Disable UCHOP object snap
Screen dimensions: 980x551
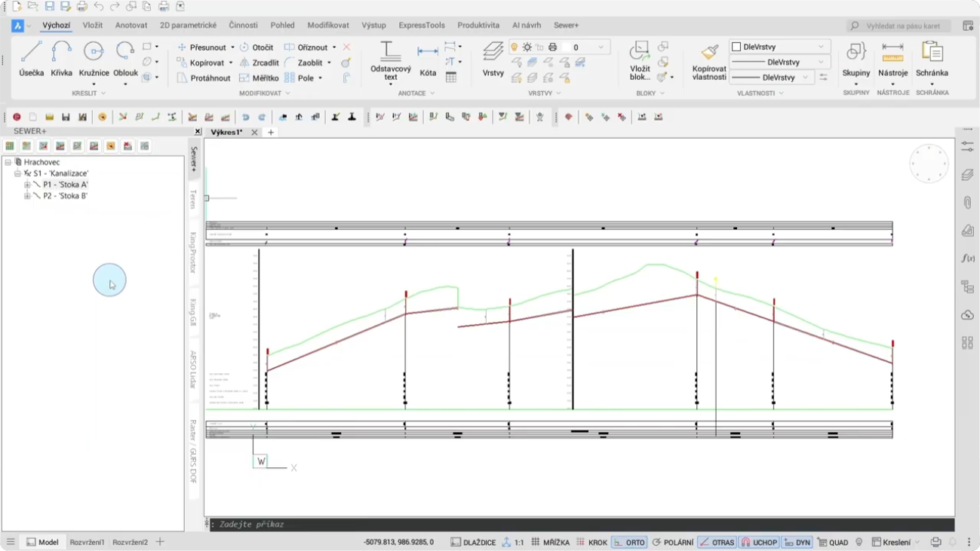[x=758, y=542]
